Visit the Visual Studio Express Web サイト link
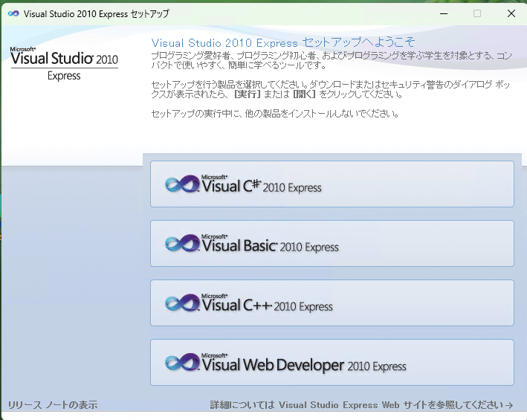This screenshot has width=527, height=420. click(x=357, y=405)
